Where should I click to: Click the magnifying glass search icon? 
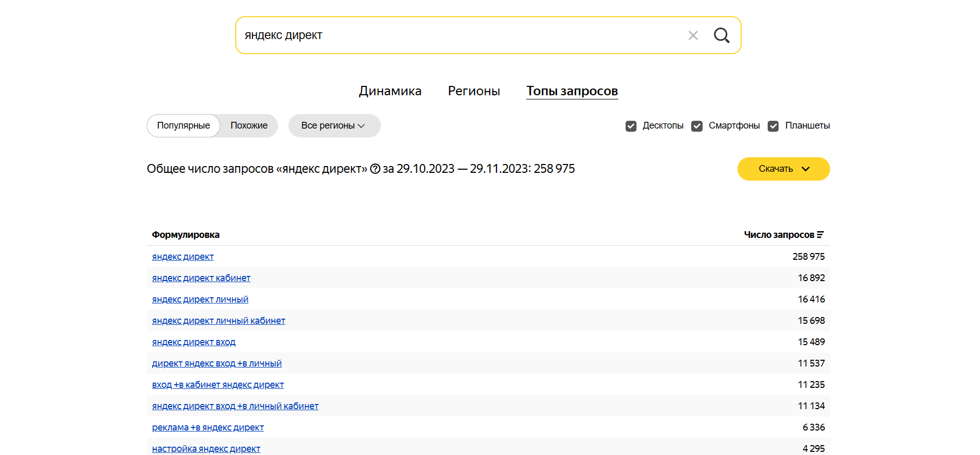pos(721,35)
